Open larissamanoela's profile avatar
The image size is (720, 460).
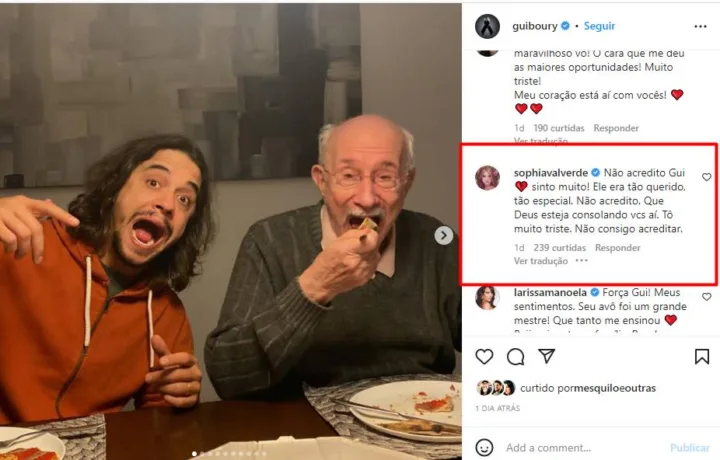click(x=487, y=297)
